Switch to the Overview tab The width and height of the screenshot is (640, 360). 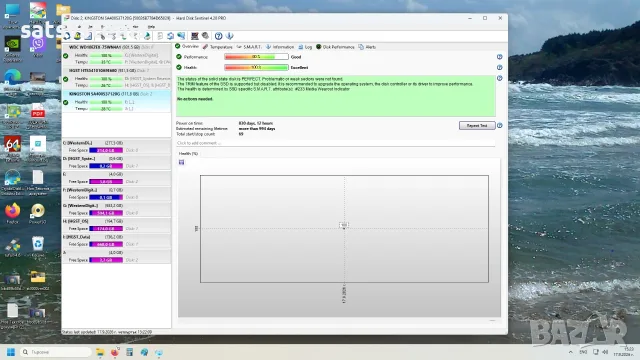pos(187,47)
